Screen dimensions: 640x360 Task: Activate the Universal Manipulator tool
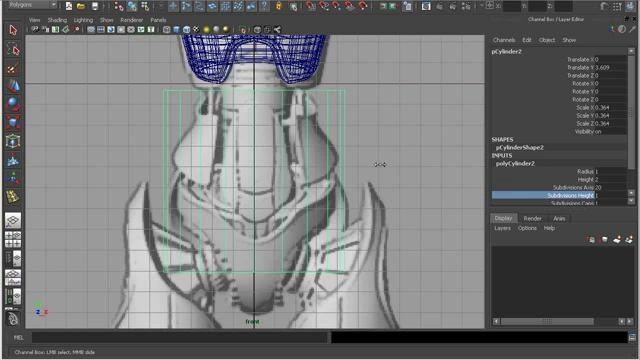pyautogui.click(x=13, y=141)
